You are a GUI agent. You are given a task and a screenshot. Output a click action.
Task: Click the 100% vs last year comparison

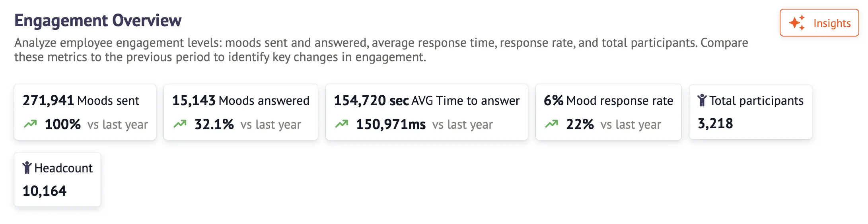tap(96, 124)
